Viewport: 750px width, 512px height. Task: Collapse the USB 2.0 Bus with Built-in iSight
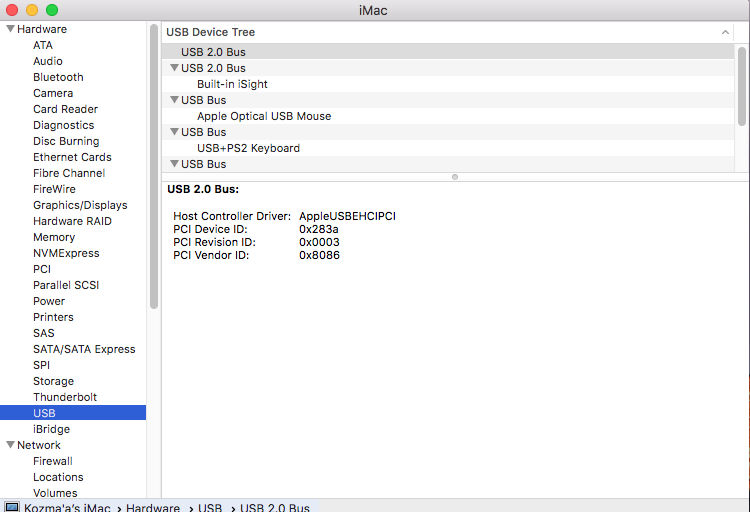[x=175, y=68]
